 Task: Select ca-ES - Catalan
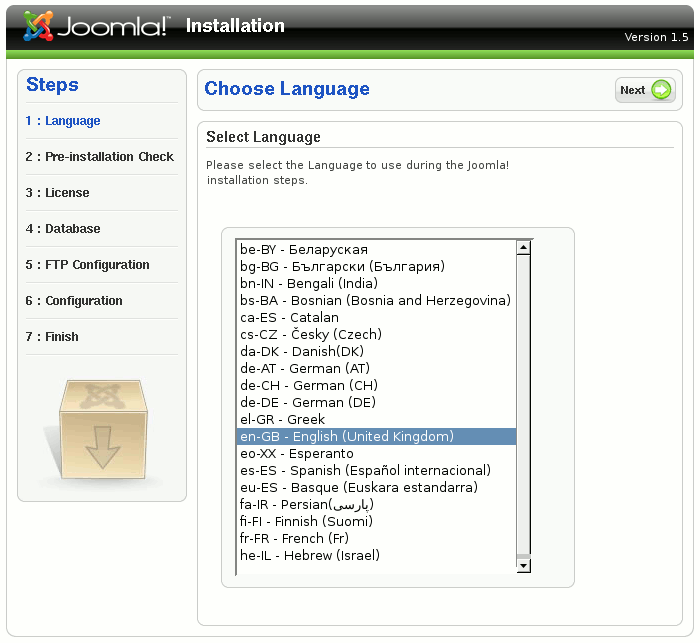[376, 317]
